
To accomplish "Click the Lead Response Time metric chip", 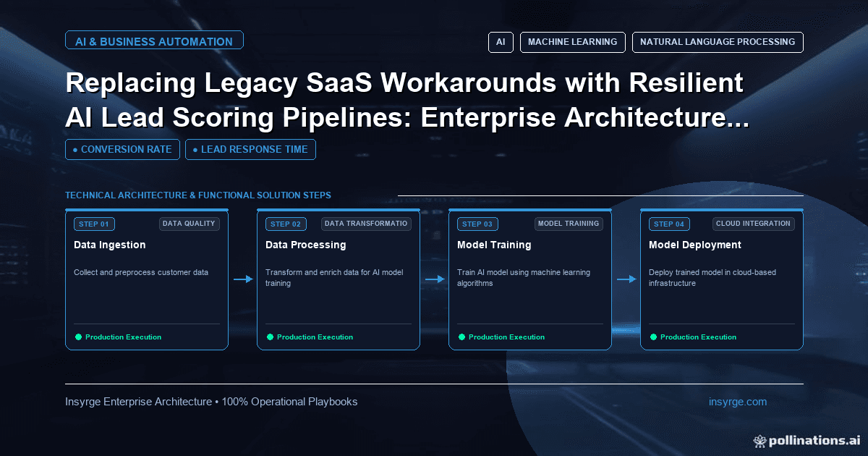I will [250, 149].
